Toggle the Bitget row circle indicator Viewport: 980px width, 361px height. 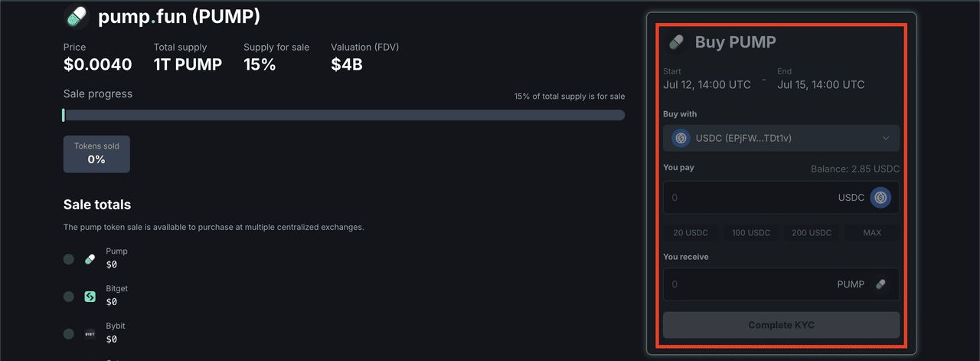click(x=69, y=297)
